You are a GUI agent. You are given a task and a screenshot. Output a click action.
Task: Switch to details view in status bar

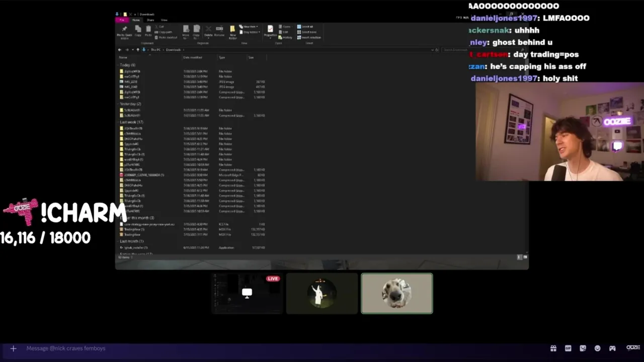[x=519, y=257]
